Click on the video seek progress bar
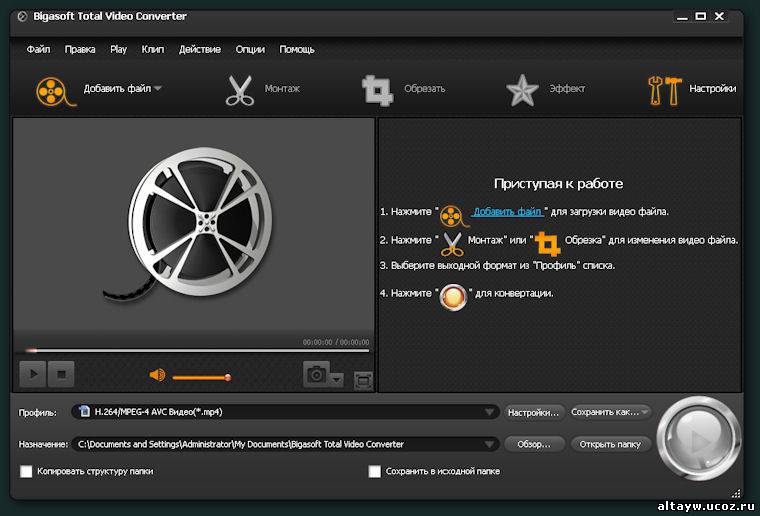 pyautogui.click(x=196, y=350)
